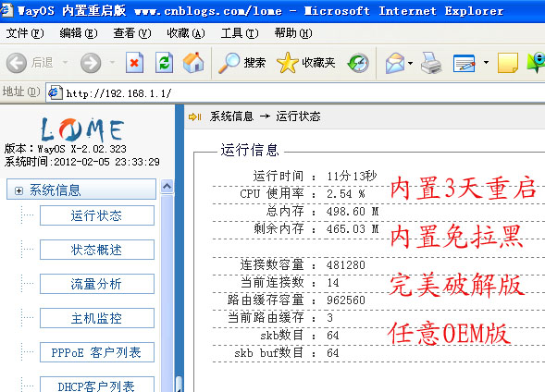Click the breadcrumb arrow icon

194,116
